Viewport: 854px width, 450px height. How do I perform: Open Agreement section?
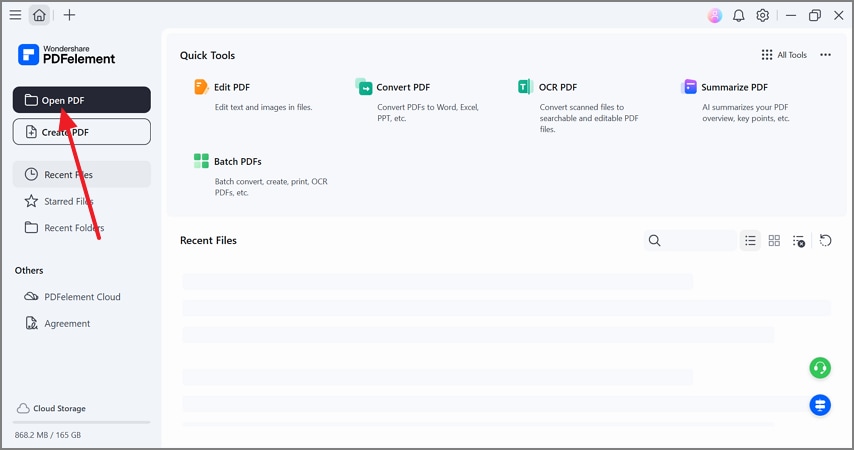tap(57, 323)
